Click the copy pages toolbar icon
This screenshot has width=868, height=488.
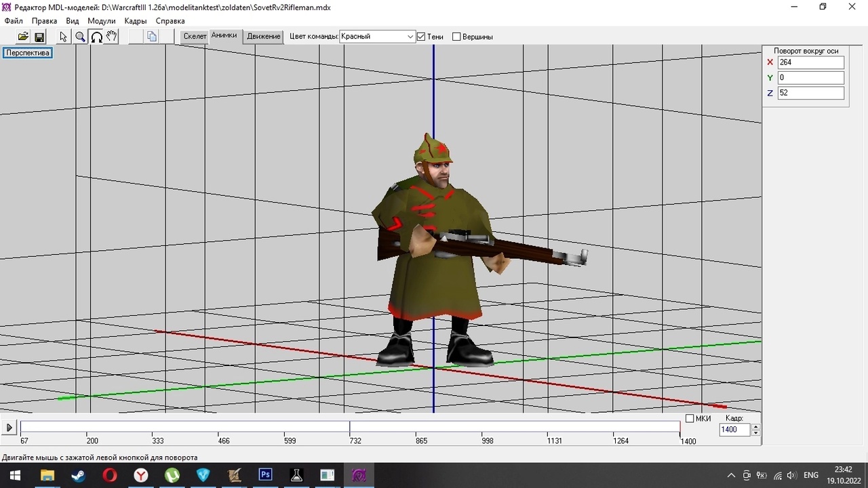(x=152, y=37)
